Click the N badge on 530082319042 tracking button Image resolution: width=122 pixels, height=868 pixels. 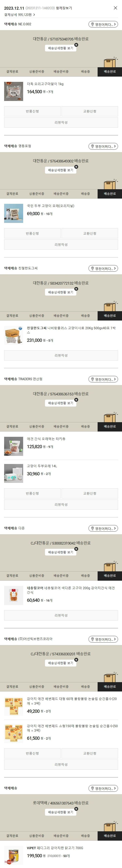(76, 549)
